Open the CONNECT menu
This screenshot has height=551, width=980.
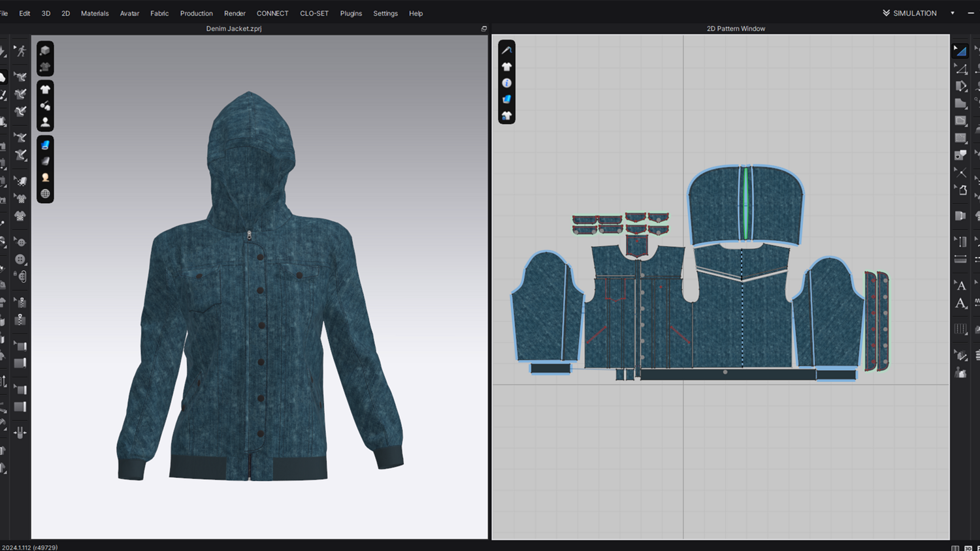[272, 13]
